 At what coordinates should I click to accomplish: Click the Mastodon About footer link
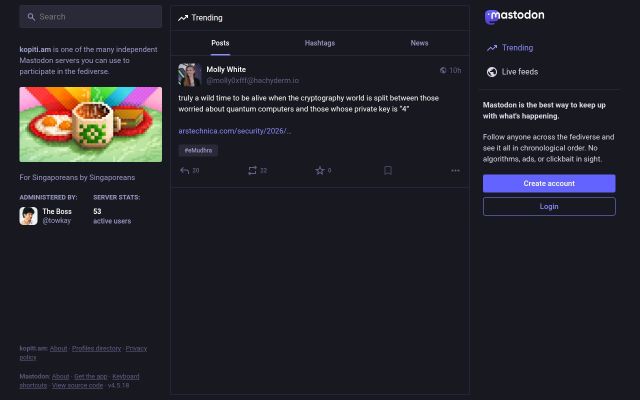point(60,376)
